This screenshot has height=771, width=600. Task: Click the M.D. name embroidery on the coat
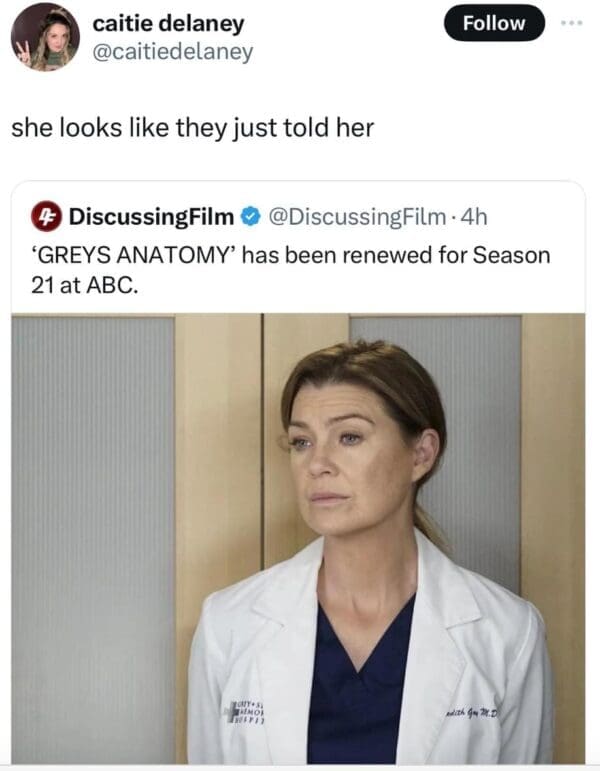point(471,713)
